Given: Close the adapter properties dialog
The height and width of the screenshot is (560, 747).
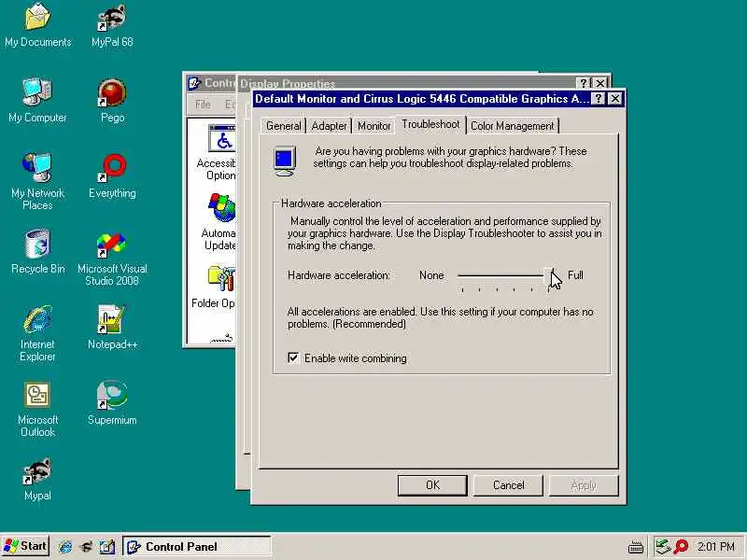Looking at the screenshot, I should 615,99.
